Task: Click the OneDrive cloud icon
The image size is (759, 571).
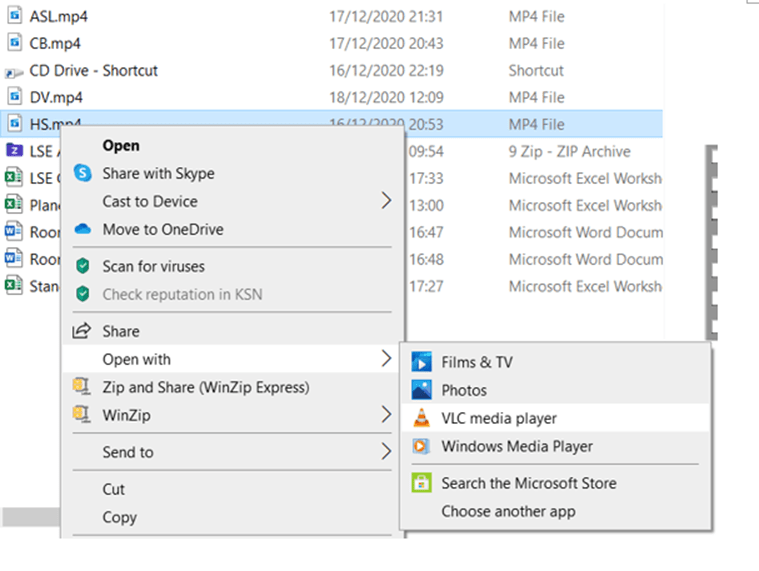Action: 83,230
